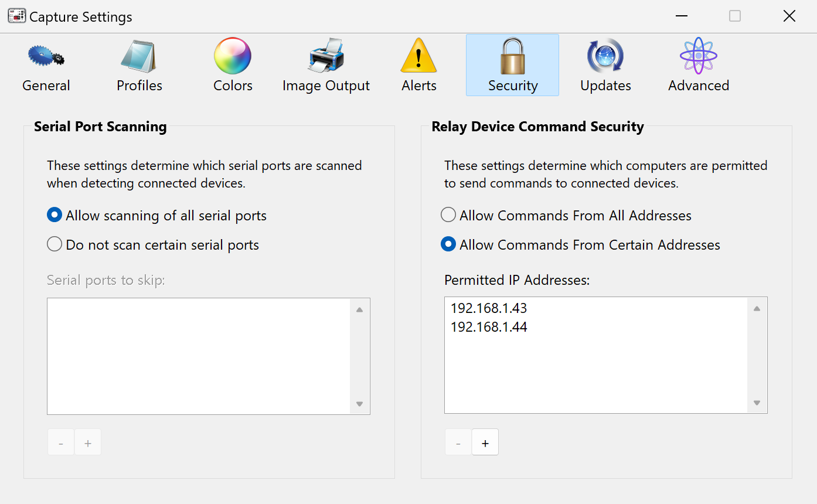This screenshot has height=504, width=817.
Task: Choose Do not scan certain serial ports
Action: click(x=55, y=245)
